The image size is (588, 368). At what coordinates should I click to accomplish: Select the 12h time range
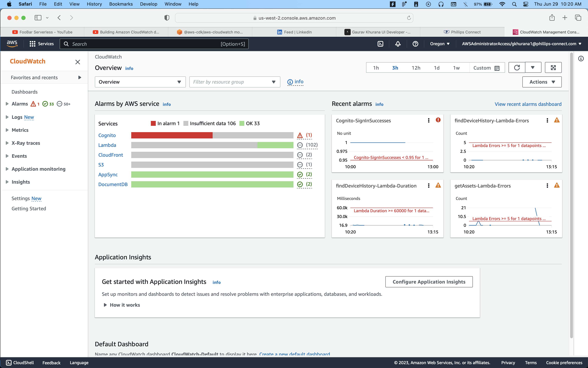416,68
